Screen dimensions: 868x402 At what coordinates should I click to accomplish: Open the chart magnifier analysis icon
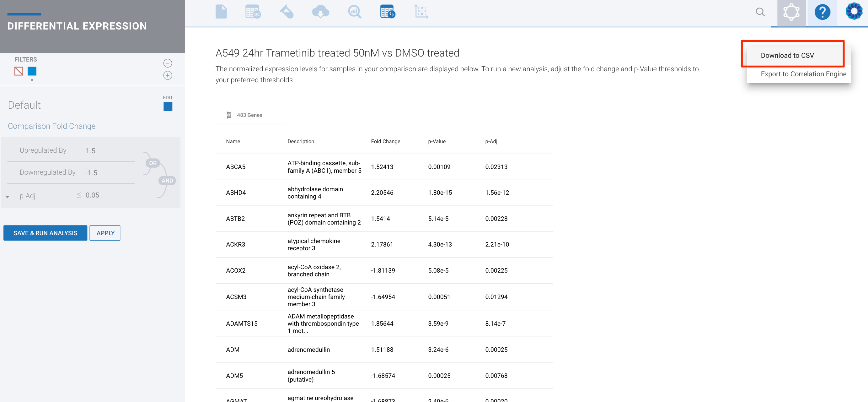pos(354,12)
